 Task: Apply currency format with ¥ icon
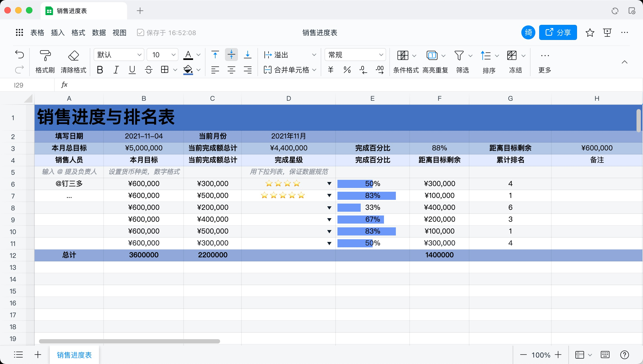[330, 70]
